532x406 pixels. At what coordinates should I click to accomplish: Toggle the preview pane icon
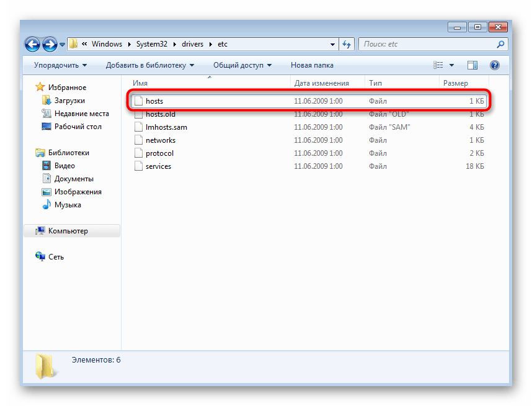click(472, 65)
